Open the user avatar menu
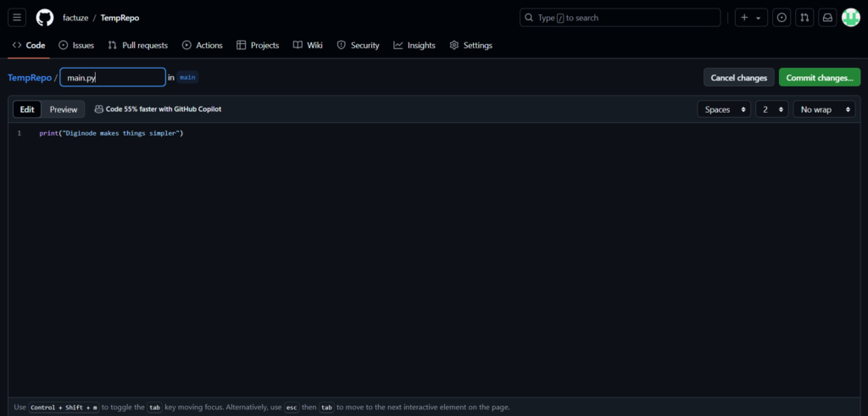This screenshot has width=868, height=416. [850, 18]
